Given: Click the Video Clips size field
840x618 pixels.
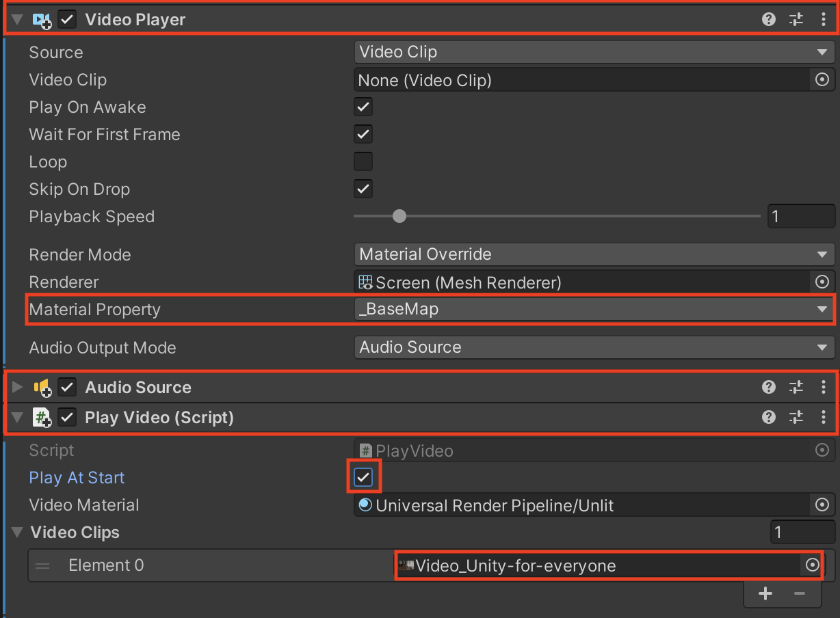Looking at the screenshot, I should (801, 533).
